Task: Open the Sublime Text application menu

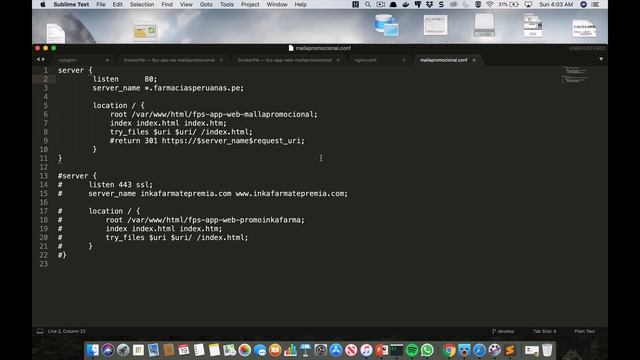Action: tap(71, 4)
